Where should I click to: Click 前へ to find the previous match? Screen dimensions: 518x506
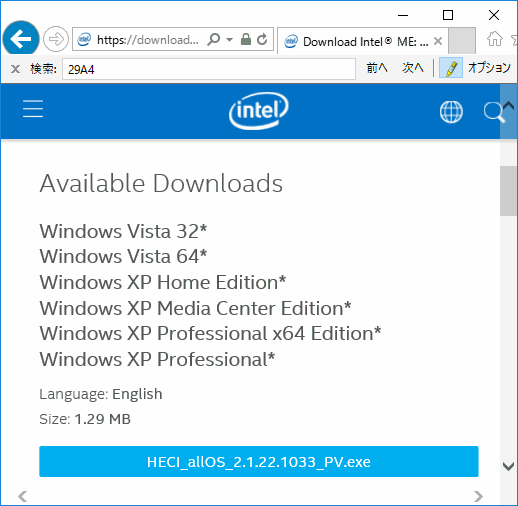pos(377,68)
